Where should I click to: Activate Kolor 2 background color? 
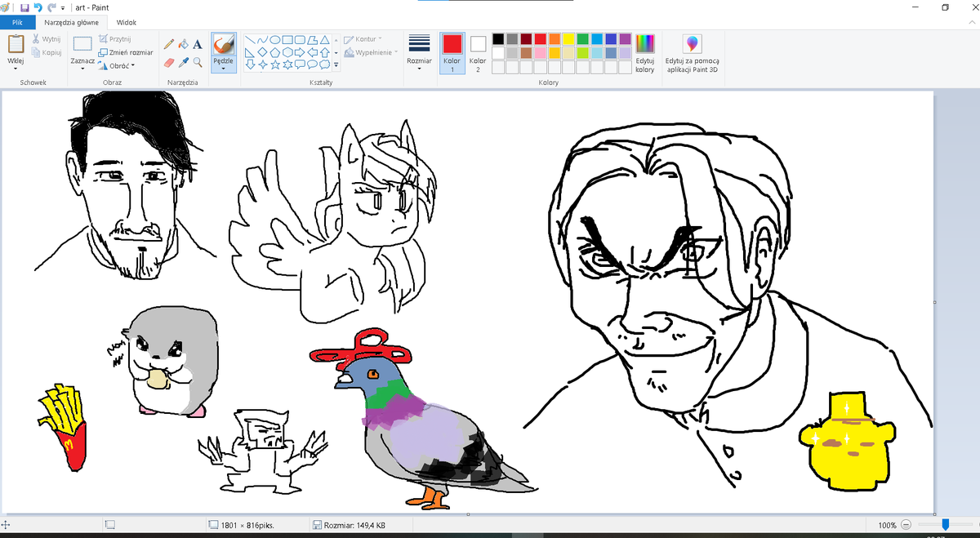point(478,53)
